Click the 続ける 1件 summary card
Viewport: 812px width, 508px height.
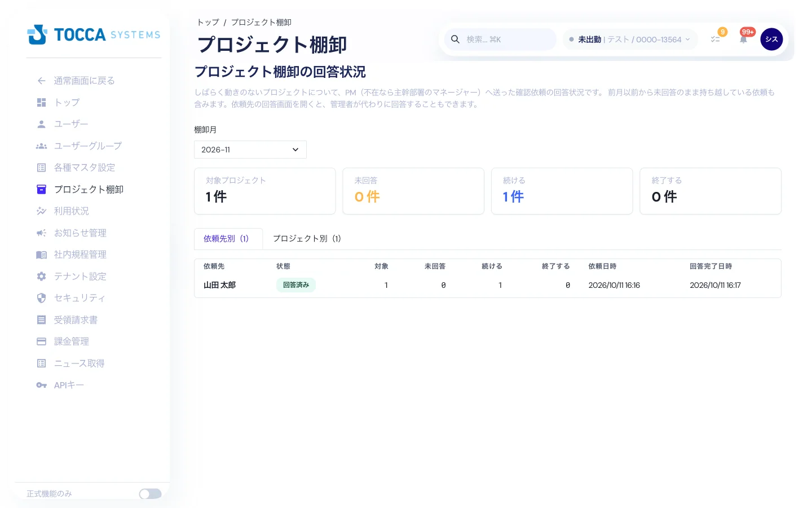[x=562, y=191]
